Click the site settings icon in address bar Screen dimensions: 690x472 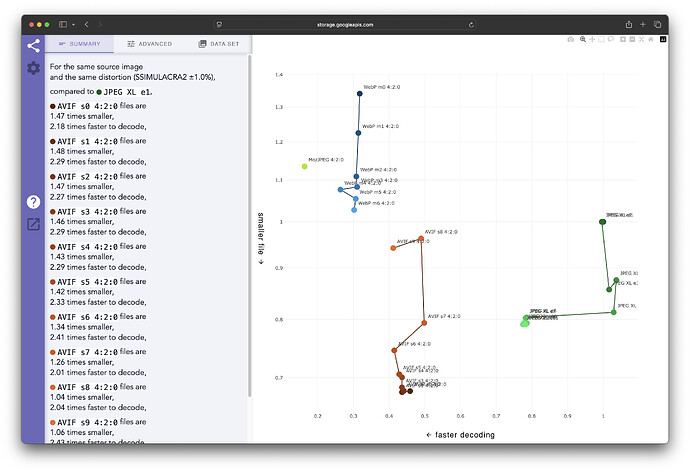click(219, 25)
